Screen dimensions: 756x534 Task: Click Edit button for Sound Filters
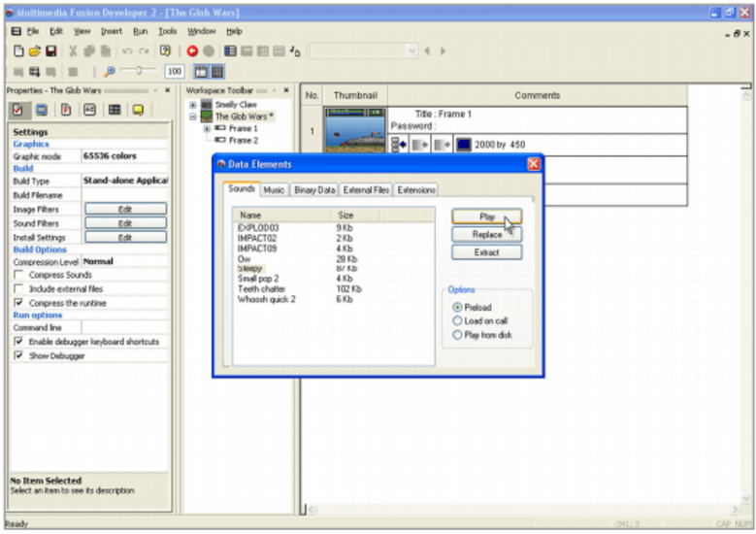125,223
